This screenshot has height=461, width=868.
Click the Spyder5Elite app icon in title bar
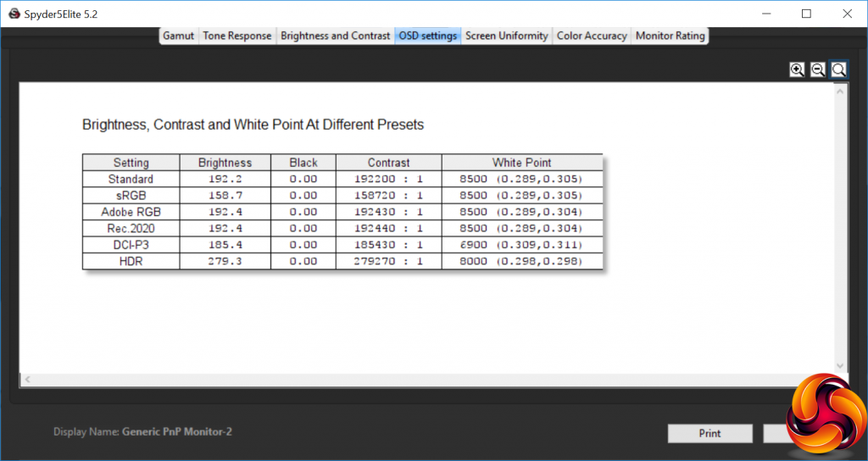coord(14,14)
